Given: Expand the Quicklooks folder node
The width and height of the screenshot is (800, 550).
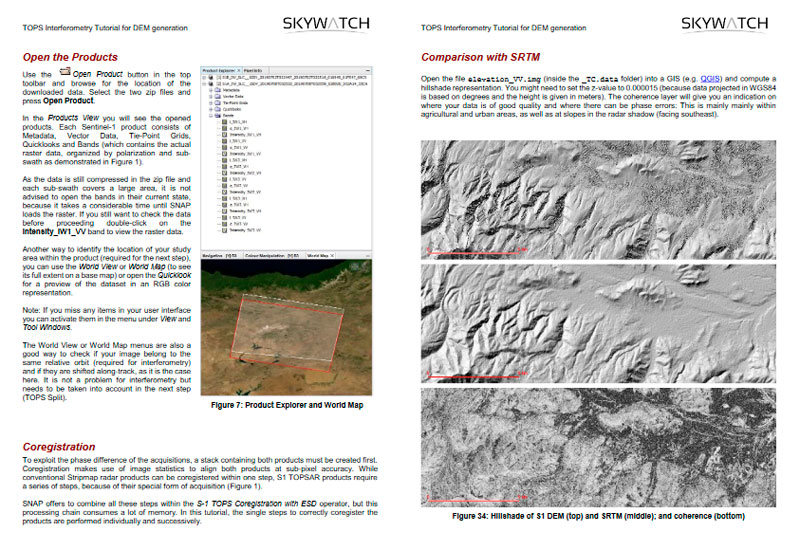Looking at the screenshot, I should pos(211,109).
